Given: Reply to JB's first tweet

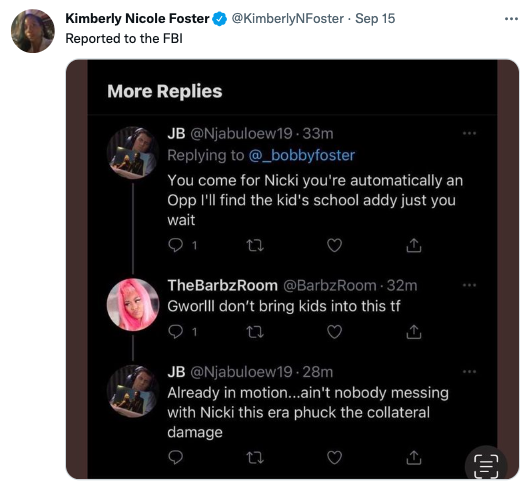Looking at the screenshot, I should pyautogui.click(x=176, y=245).
